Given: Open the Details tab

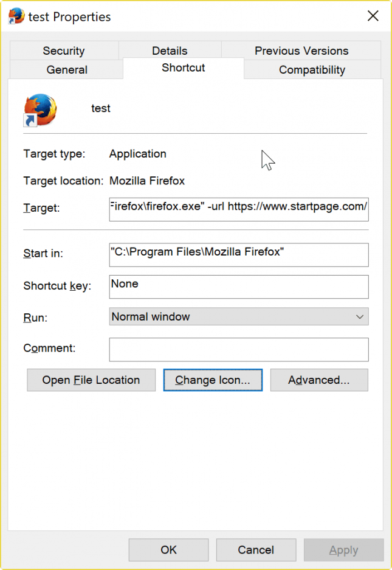Looking at the screenshot, I should tap(169, 50).
